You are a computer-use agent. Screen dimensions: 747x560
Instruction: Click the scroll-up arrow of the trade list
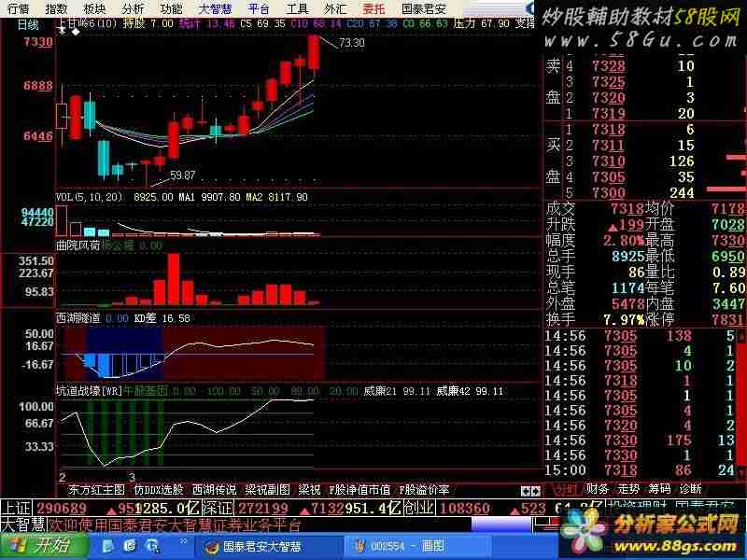click(x=741, y=336)
